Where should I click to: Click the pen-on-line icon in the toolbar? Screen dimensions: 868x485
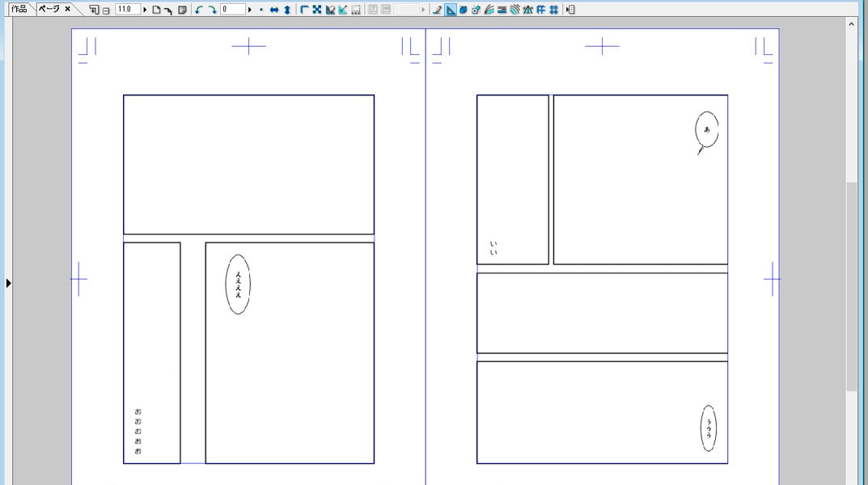pos(438,10)
